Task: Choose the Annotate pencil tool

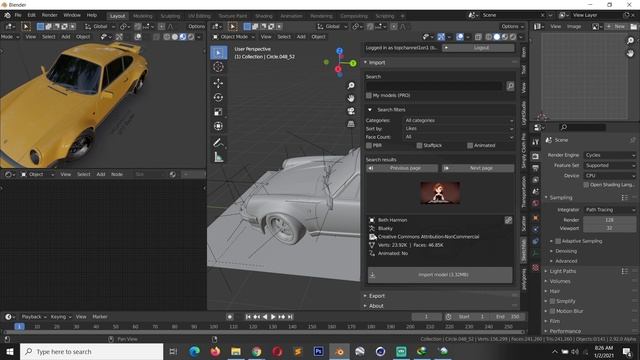Action: tap(218, 142)
